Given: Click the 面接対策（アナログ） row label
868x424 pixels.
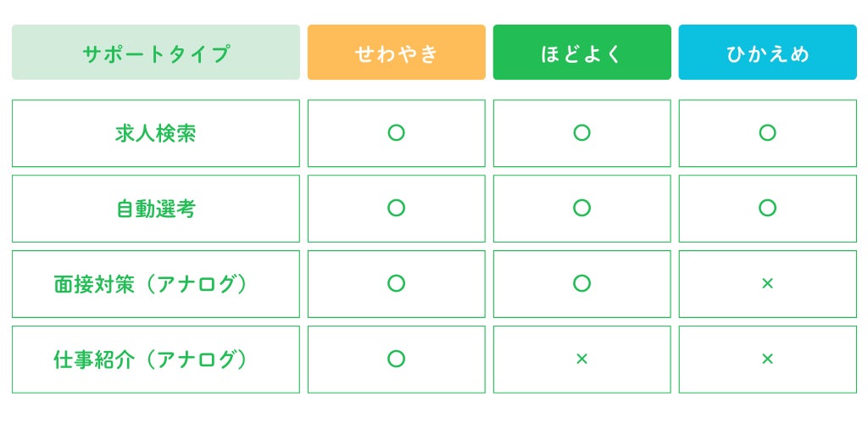Looking at the screenshot, I should pos(156,284).
